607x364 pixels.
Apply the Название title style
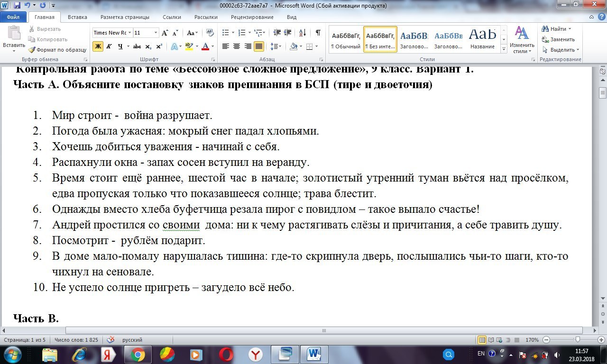click(482, 39)
